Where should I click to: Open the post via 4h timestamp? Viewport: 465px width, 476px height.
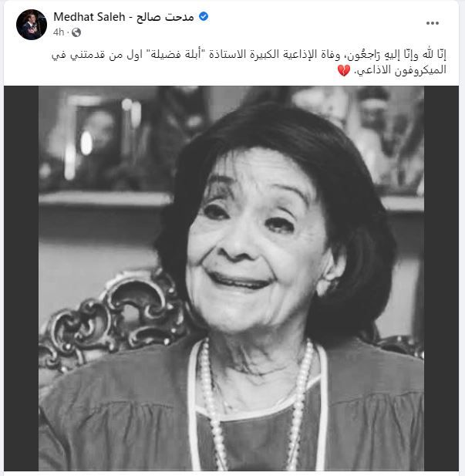coord(59,32)
